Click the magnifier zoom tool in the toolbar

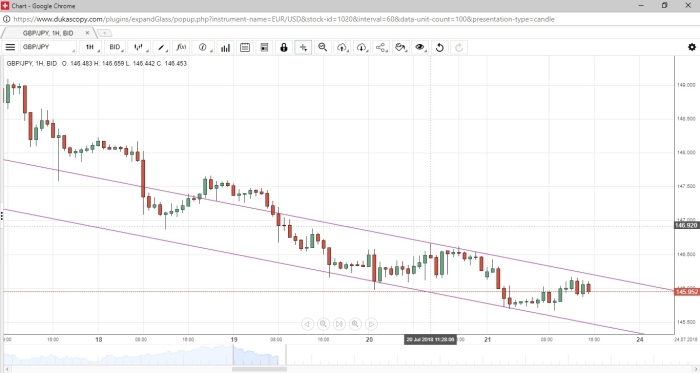click(x=322, y=47)
